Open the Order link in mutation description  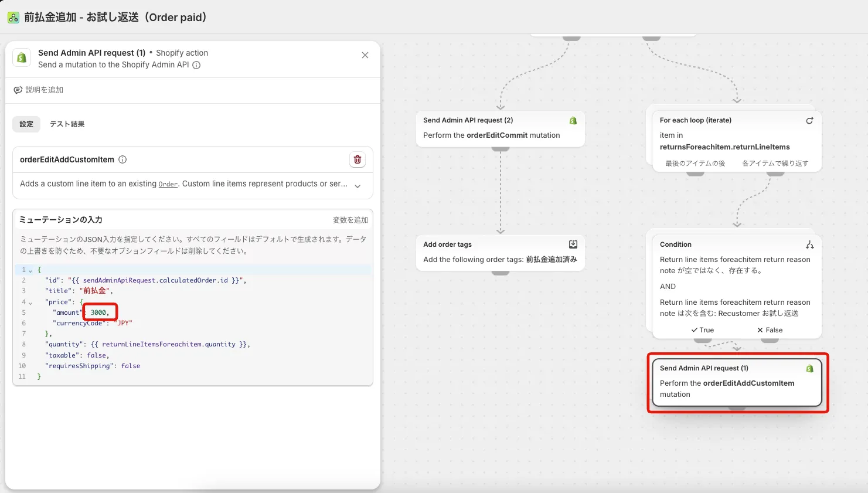click(x=168, y=184)
